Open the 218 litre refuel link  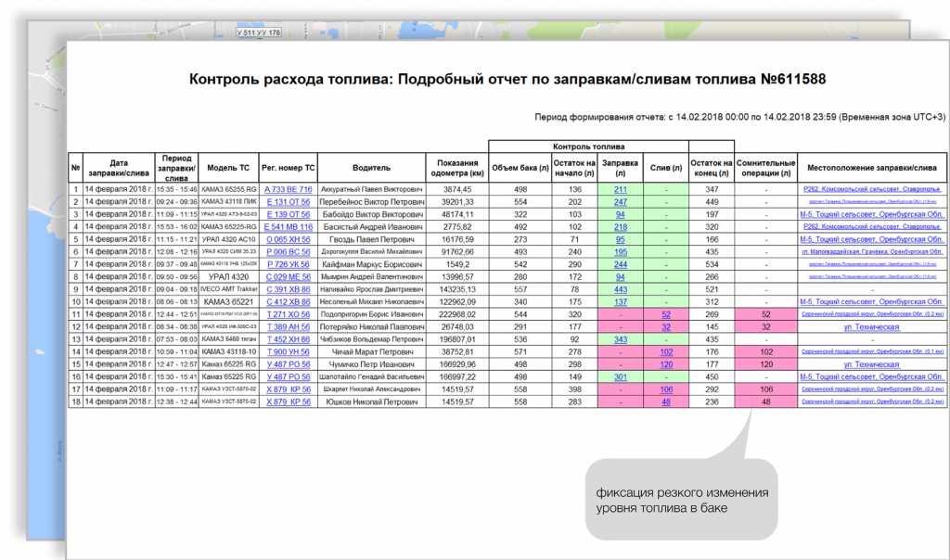621,227
